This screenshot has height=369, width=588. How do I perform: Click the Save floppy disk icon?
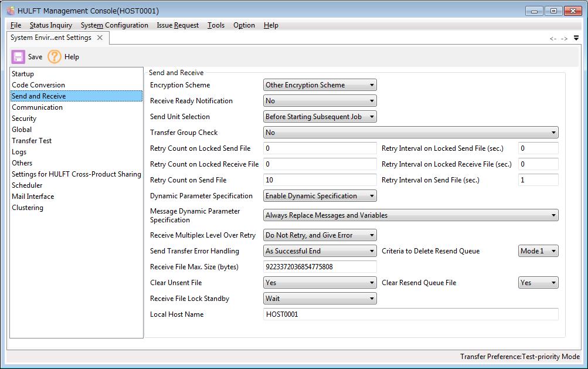18,57
